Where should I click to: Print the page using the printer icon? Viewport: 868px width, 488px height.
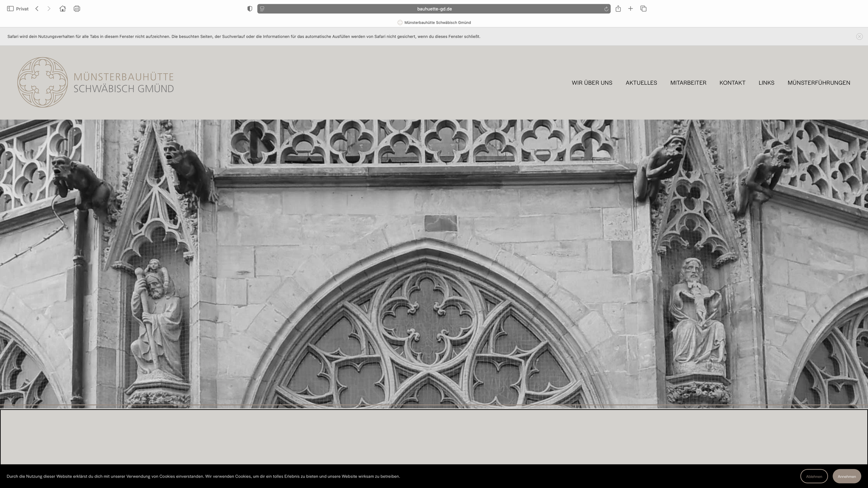76,8
